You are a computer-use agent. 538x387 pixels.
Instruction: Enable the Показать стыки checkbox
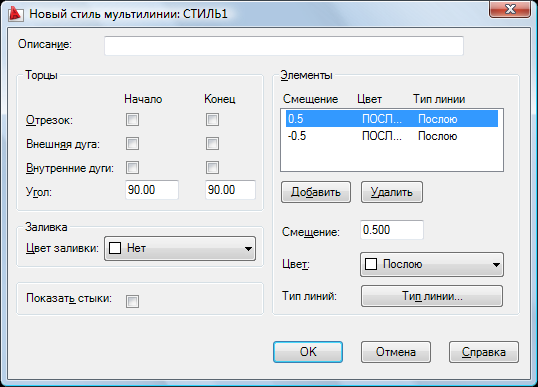tap(132, 301)
